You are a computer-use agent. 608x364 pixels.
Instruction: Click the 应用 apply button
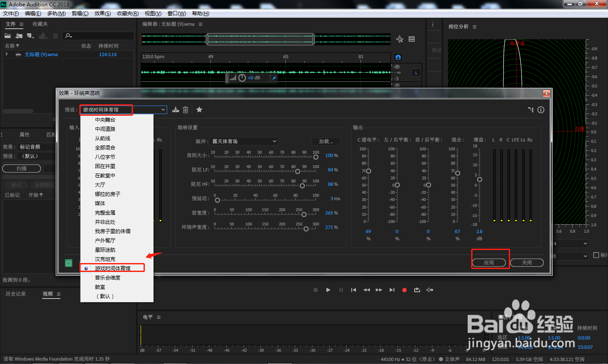tap(489, 263)
